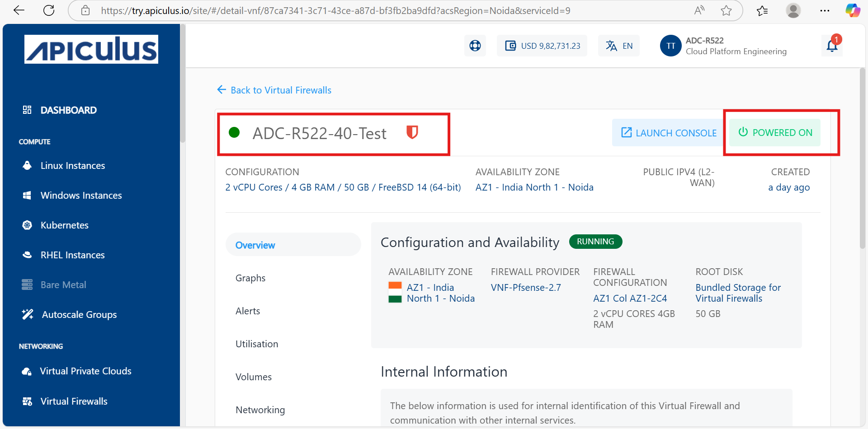Click the green status dot indicator
The width and height of the screenshot is (868, 429).
[234, 132]
